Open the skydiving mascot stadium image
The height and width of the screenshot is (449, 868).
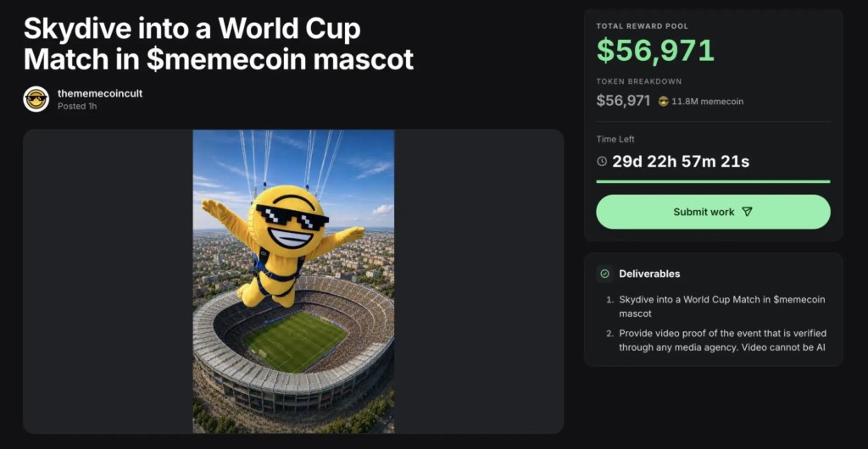click(293, 281)
